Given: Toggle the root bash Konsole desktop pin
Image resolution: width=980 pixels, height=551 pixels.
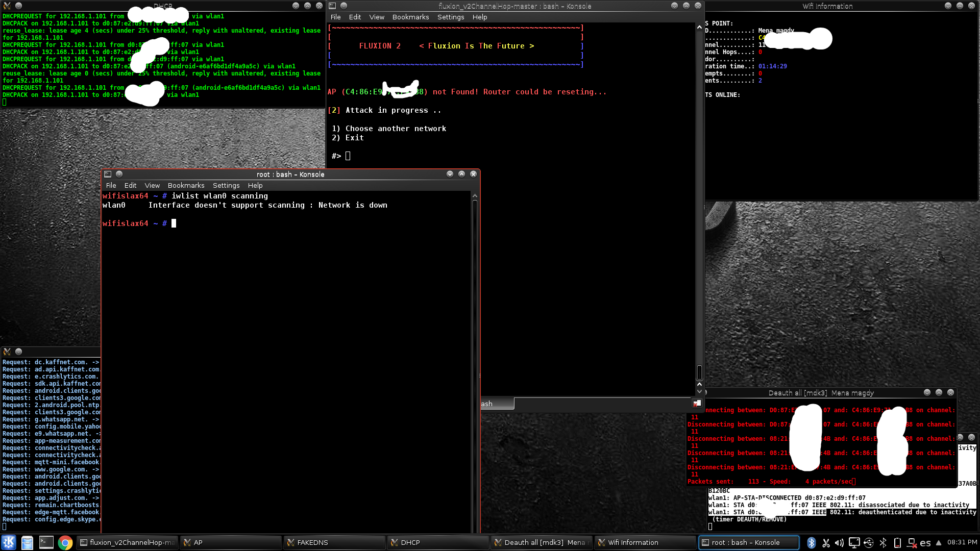Looking at the screenshot, I should coord(119,174).
